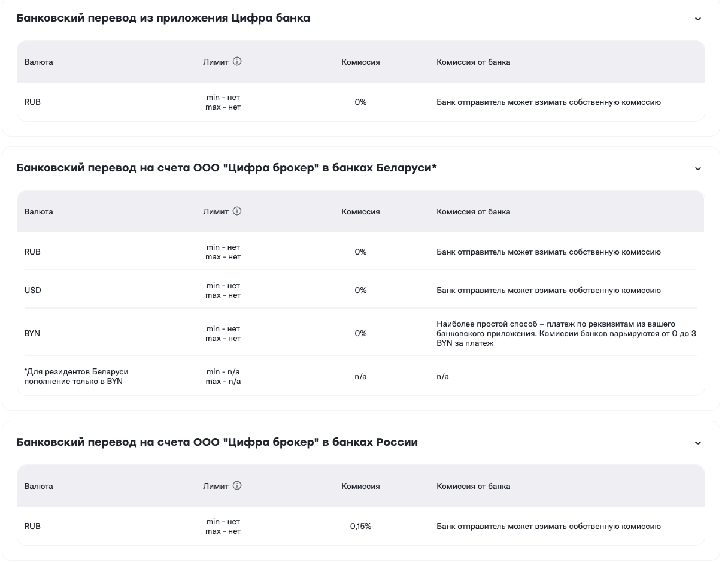728x562 pixels.
Task: Select the BYN currency row
Action: coord(32,334)
